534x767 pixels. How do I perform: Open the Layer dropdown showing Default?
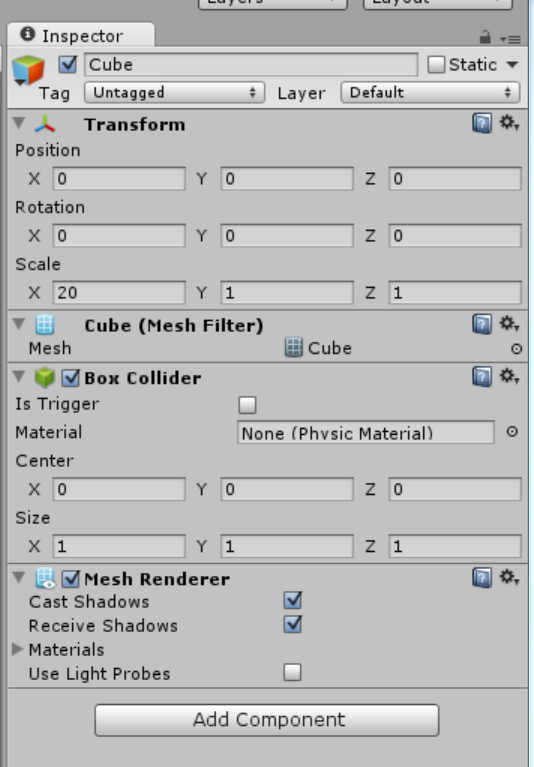(430, 92)
